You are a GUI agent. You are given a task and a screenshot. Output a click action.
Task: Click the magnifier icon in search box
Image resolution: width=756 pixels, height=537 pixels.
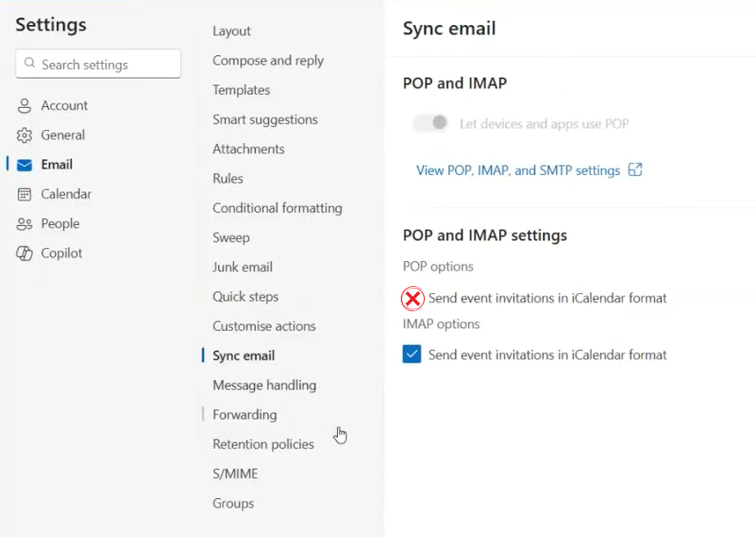[x=30, y=64]
